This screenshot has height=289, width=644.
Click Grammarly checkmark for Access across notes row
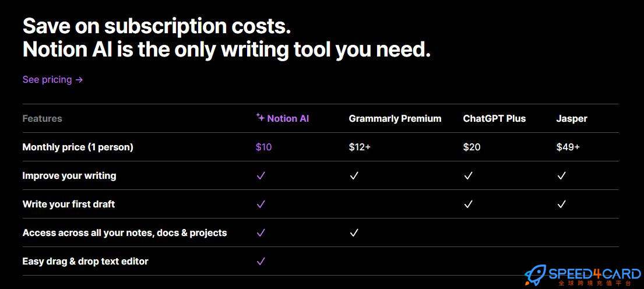pyautogui.click(x=354, y=232)
